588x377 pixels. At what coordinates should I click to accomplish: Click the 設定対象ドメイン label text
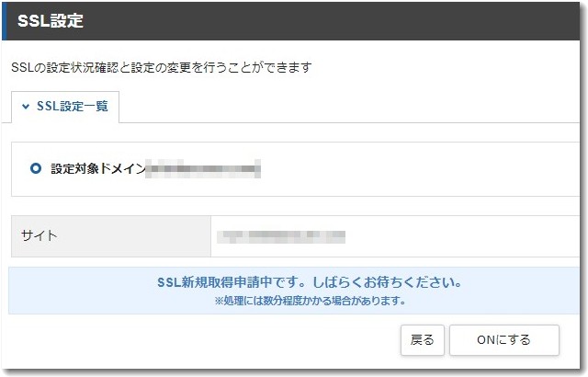point(97,169)
